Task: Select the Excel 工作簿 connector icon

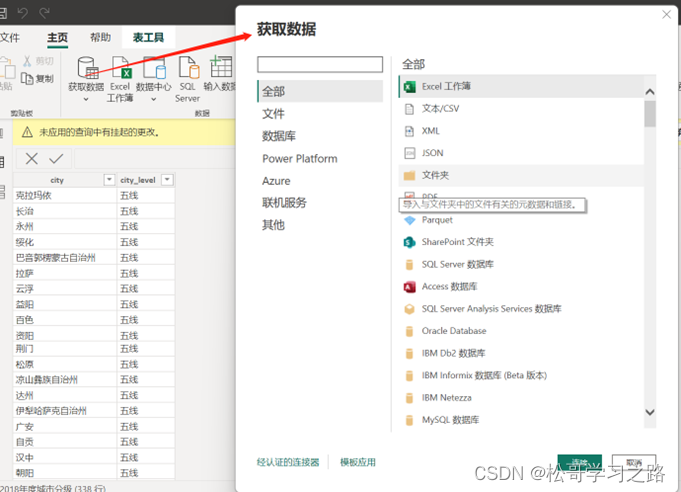Action: coord(409,87)
